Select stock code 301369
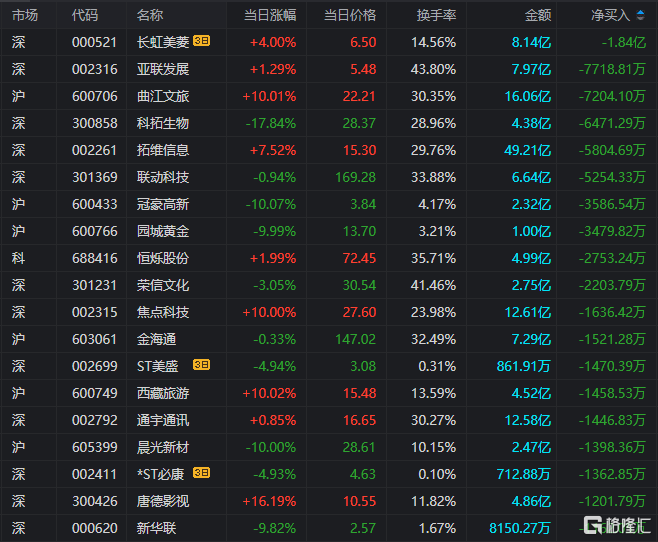The height and width of the screenshot is (542, 658). (x=94, y=177)
